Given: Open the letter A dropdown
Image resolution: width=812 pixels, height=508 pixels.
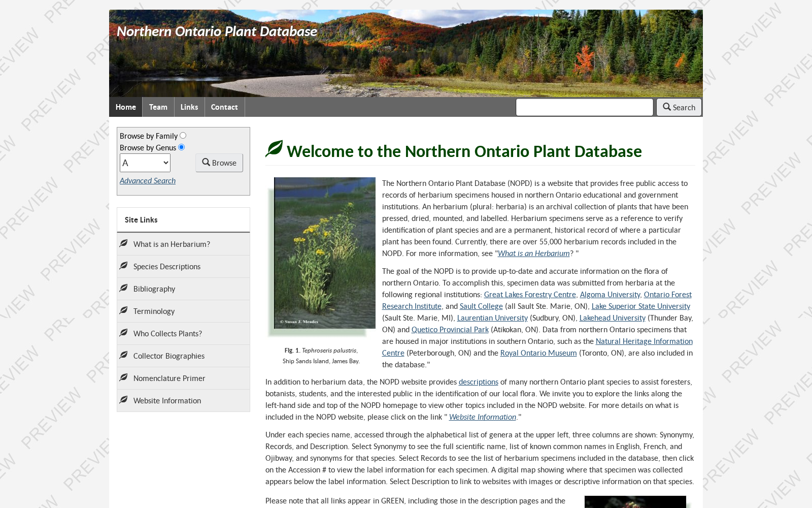Looking at the screenshot, I should point(145,163).
